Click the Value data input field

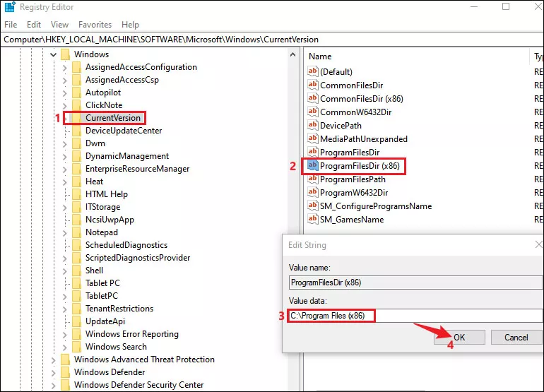[416, 316]
